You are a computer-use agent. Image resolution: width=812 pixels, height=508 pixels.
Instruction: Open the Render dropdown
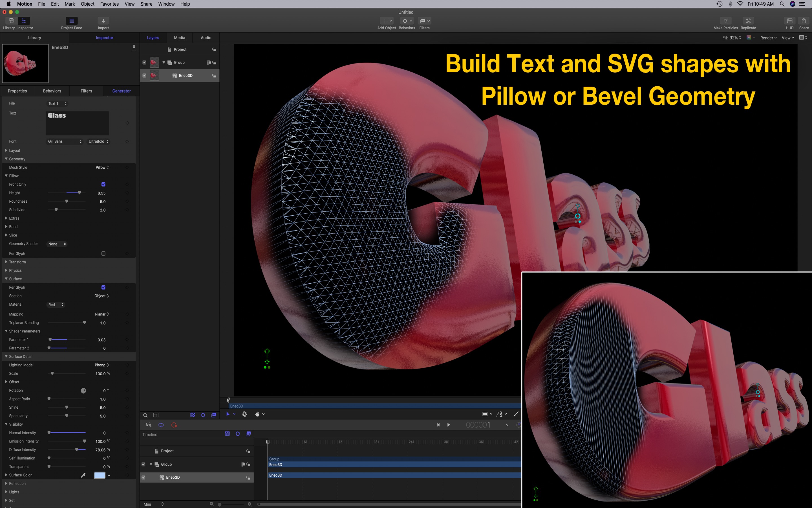[768, 38]
